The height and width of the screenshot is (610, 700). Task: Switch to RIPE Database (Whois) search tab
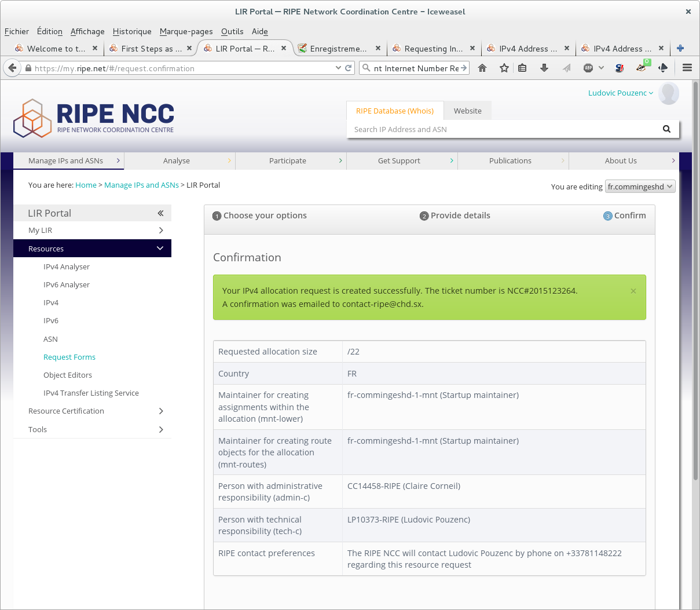395,111
